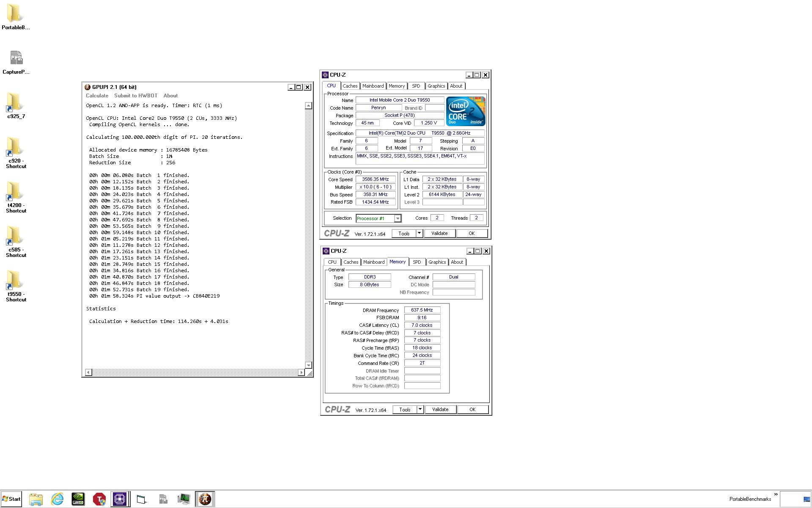Click Validate button in lower CPU-Z
The height and width of the screenshot is (508, 812).
pyautogui.click(x=440, y=410)
